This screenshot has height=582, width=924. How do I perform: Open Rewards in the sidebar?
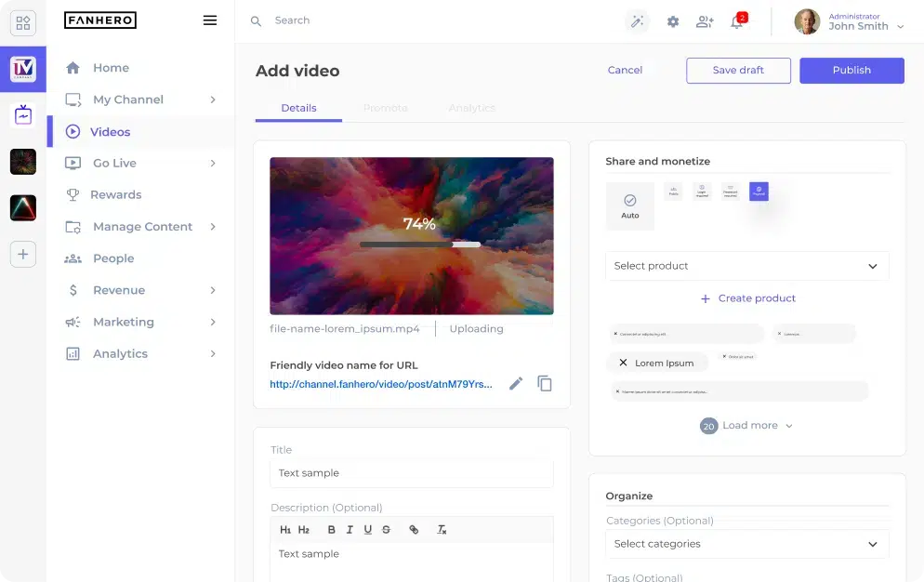pos(116,194)
